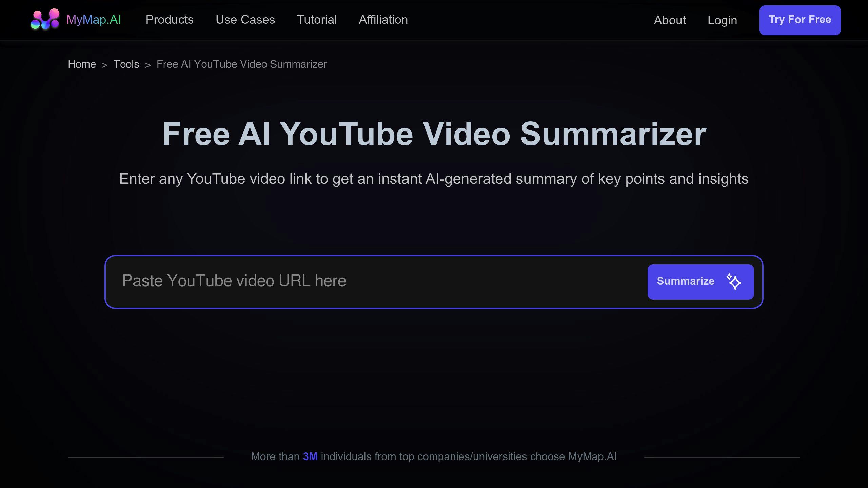Click the MyMap.AI logo icon
The height and width of the screenshot is (488, 868).
[45, 20]
